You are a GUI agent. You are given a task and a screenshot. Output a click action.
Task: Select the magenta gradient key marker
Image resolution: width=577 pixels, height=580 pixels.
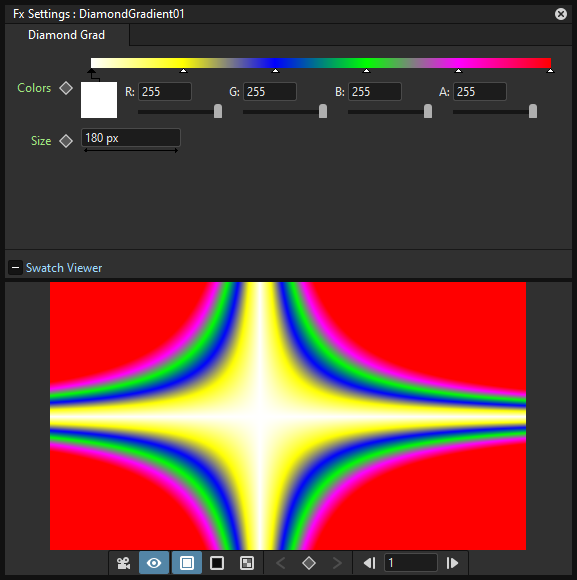(x=459, y=71)
